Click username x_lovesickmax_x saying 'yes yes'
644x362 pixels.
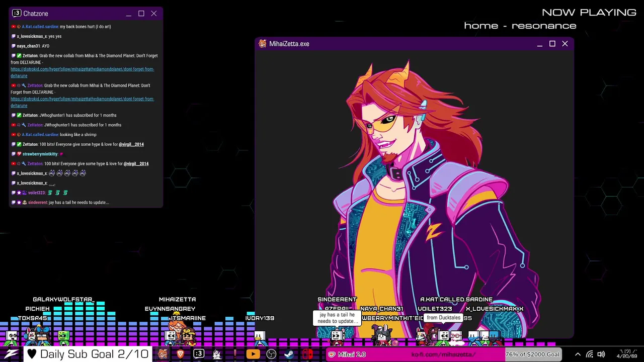point(32,36)
